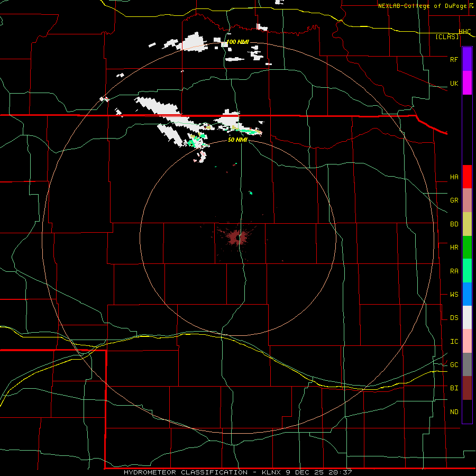This screenshot has width=476, height=476.
Task: Click the WS blue legend swatch
Action: pos(467,294)
